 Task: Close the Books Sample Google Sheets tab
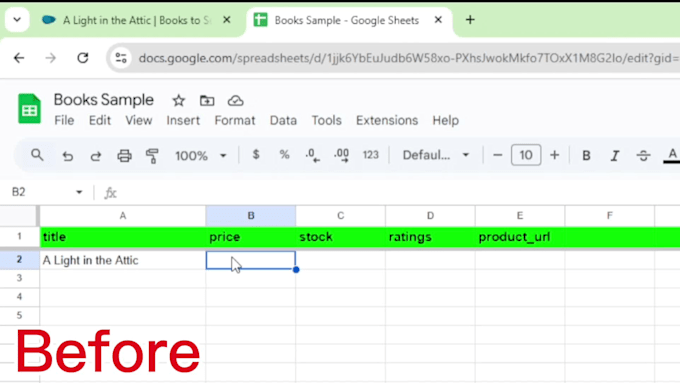click(438, 20)
